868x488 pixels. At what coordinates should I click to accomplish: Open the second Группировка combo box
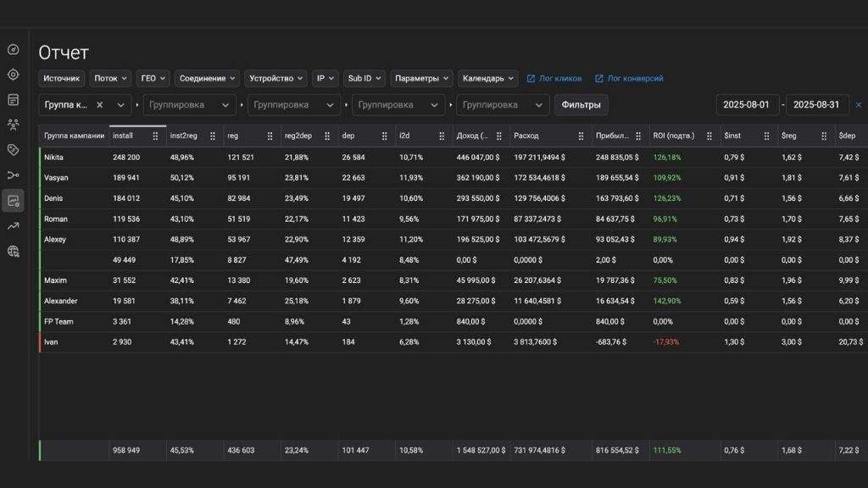[293, 105]
